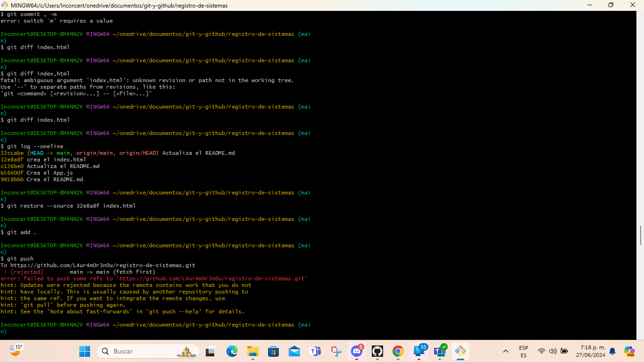Open the new Teams app with checkmark
The width and height of the screenshot is (644, 362).
click(440, 351)
